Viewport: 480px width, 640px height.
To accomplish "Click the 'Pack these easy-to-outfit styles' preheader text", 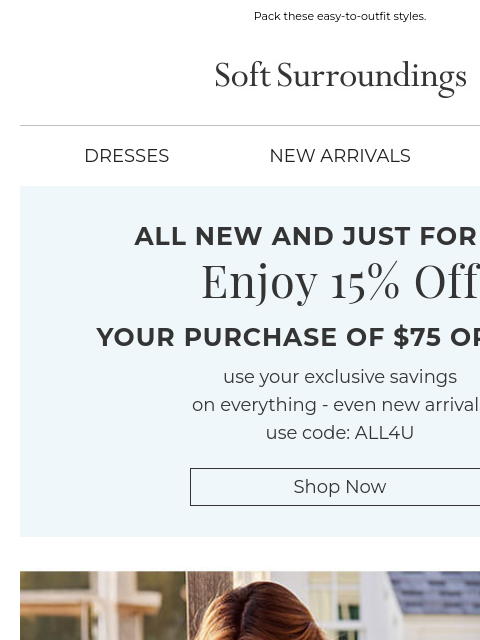I will (x=340, y=16).
